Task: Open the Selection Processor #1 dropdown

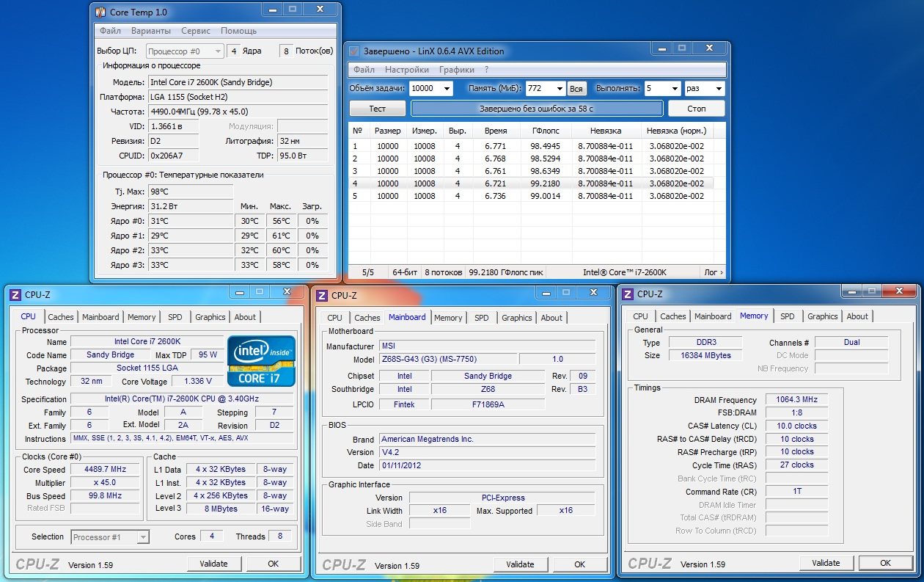Action: point(143,537)
